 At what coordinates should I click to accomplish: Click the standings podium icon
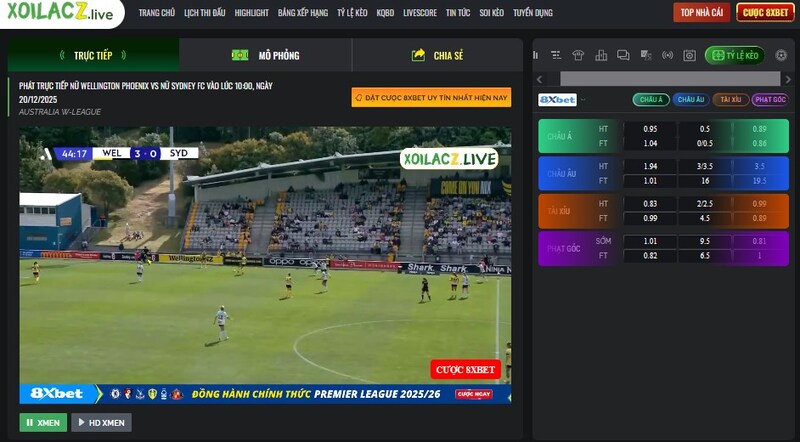point(601,55)
